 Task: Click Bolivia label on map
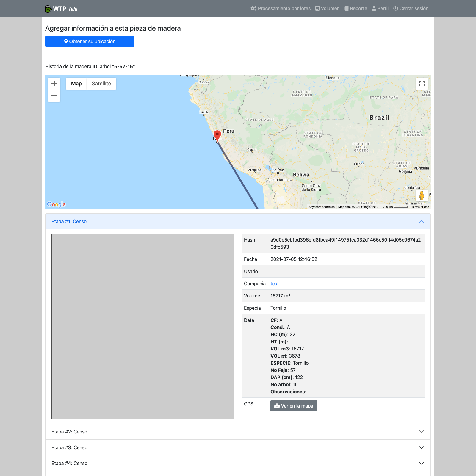[x=301, y=175]
